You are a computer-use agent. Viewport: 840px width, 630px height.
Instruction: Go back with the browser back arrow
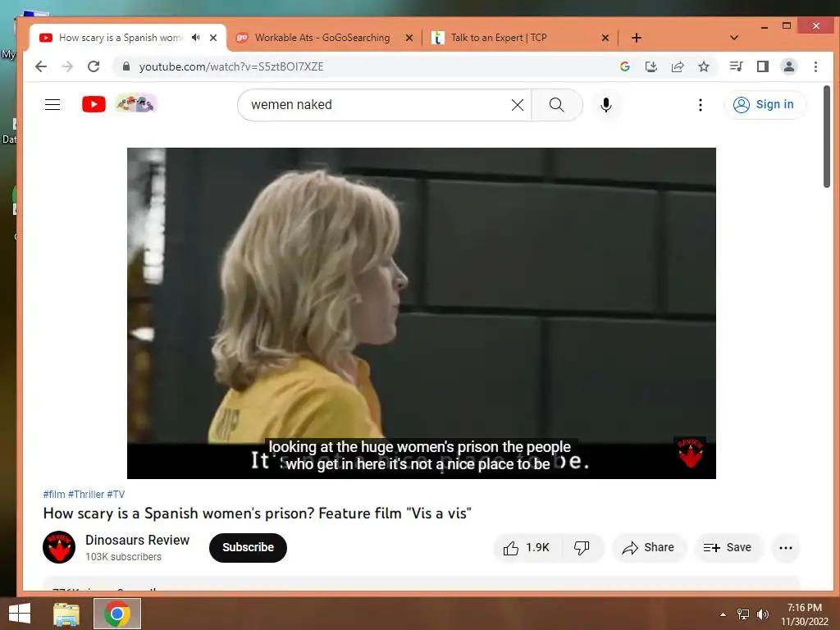point(41,66)
